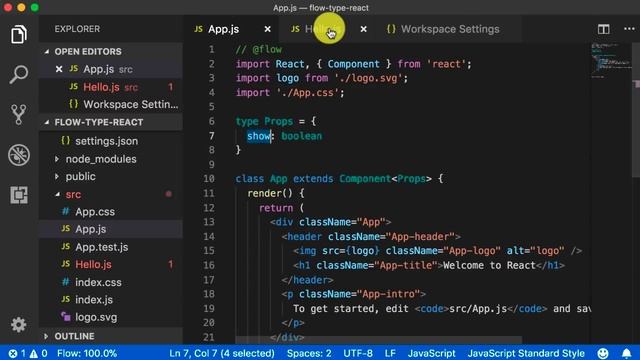Click the CSS icon beside App.css
Viewport: 640px width, 360px height.
click(x=65, y=211)
